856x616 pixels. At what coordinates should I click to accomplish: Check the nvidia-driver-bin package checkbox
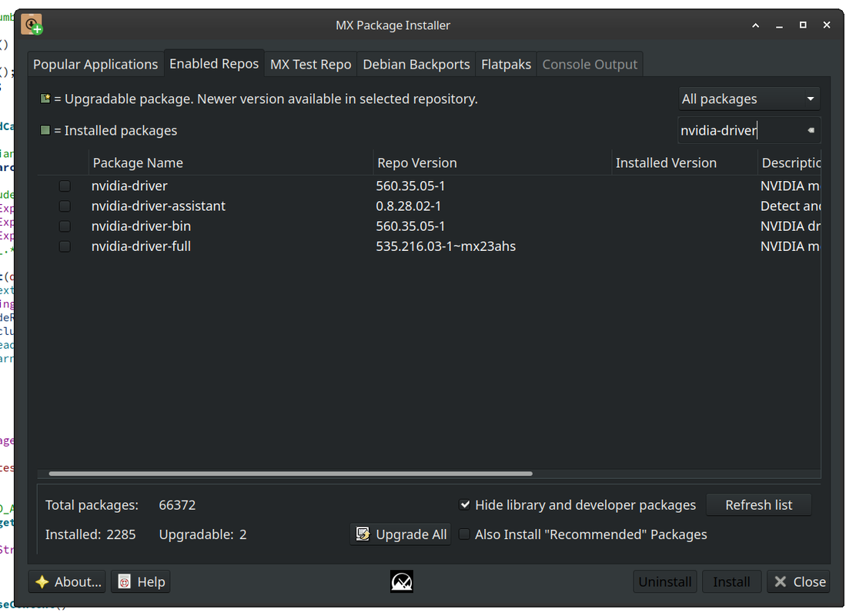(x=65, y=226)
